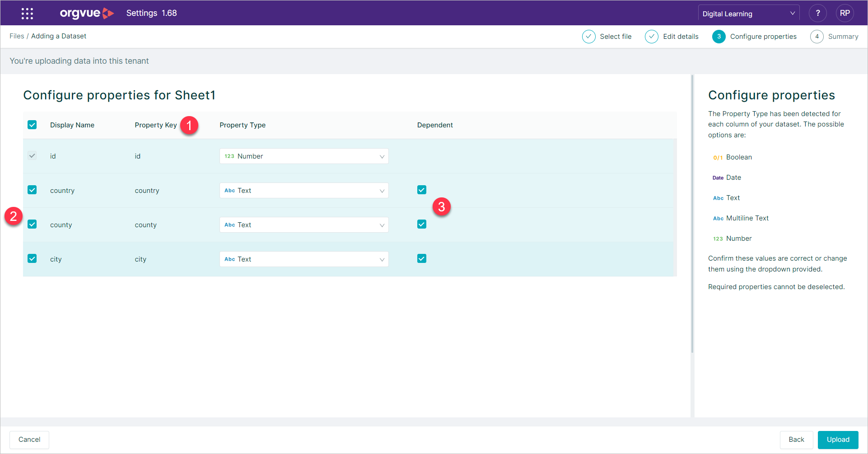
Task: Click the Back button
Action: point(796,440)
